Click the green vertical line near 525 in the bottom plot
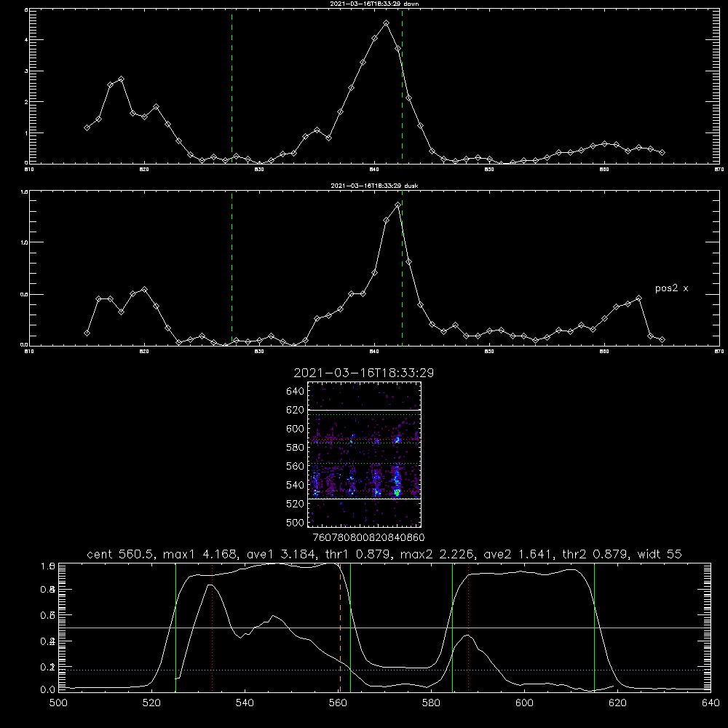The width and height of the screenshot is (728, 728). pyautogui.click(x=175, y=627)
